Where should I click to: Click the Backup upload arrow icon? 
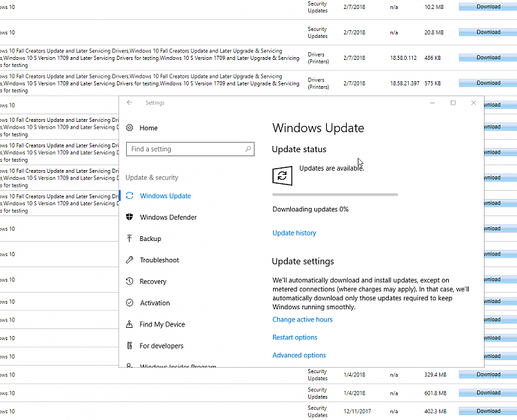[x=130, y=238]
